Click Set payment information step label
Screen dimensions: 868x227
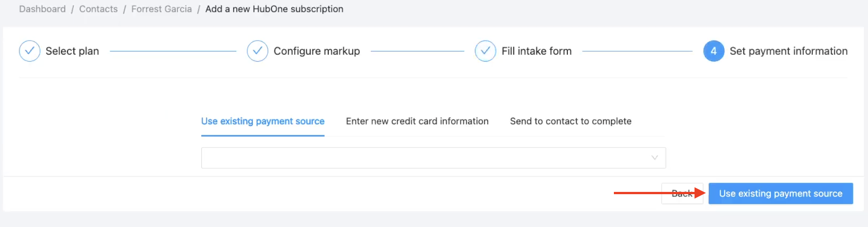click(789, 51)
